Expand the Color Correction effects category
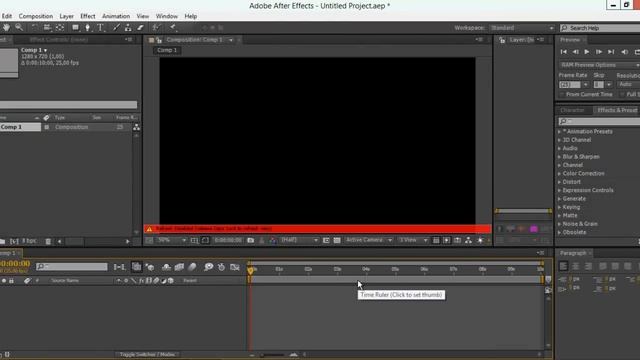The width and height of the screenshot is (640, 360). tap(560, 173)
